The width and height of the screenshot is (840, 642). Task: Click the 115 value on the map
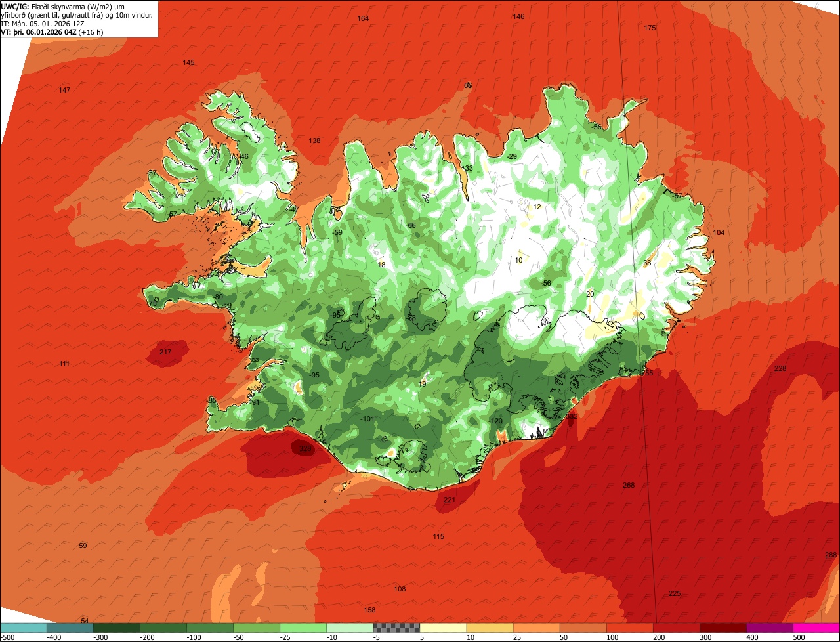click(438, 537)
